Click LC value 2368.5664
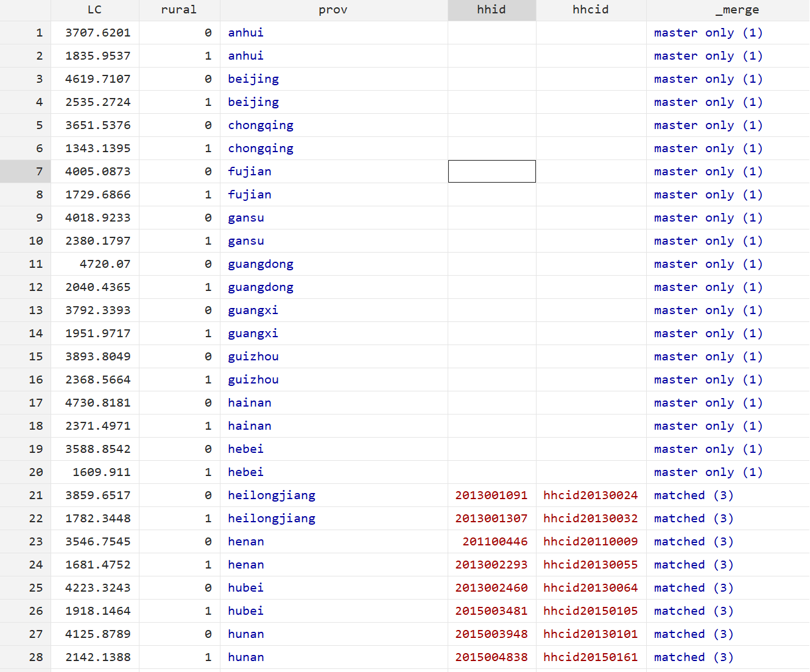The width and height of the screenshot is (810, 672). point(98,380)
